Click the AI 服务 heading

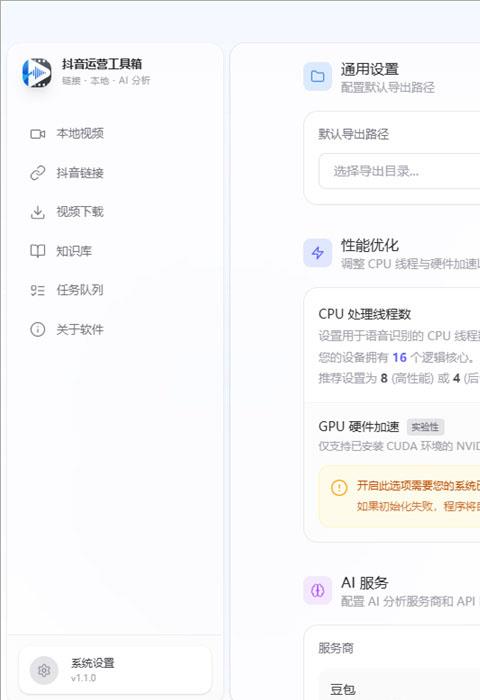pyautogui.click(x=365, y=583)
